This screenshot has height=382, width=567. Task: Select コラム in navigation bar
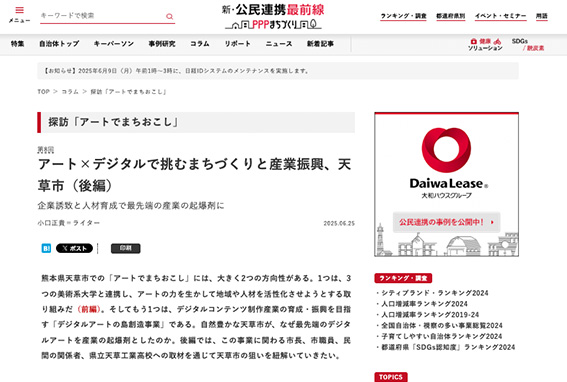point(200,44)
